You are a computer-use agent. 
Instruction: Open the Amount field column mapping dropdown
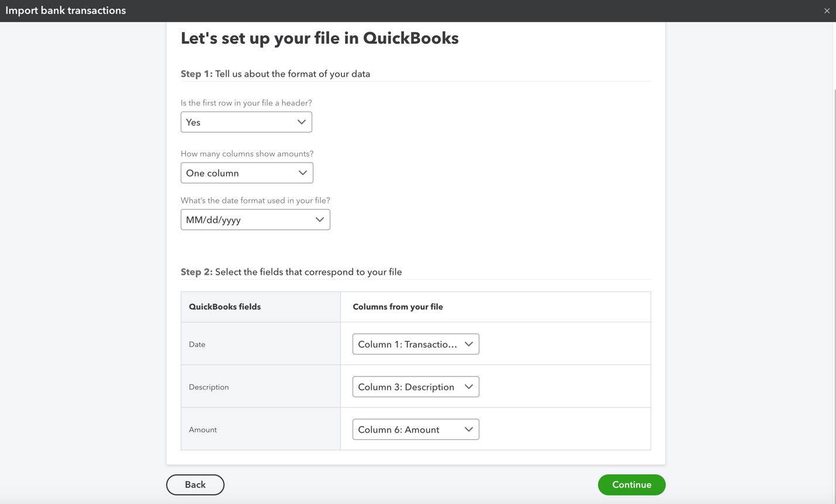coord(415,429)
